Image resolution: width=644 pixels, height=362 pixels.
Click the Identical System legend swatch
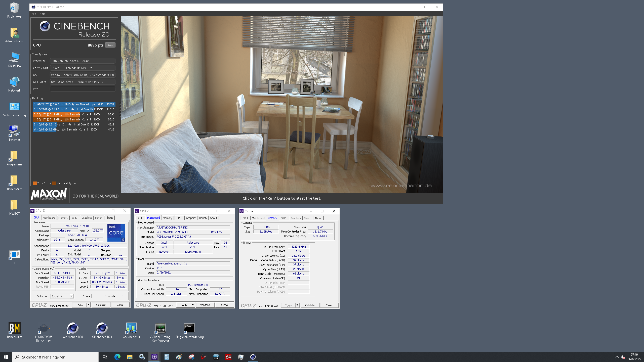(x=54, y=183)
